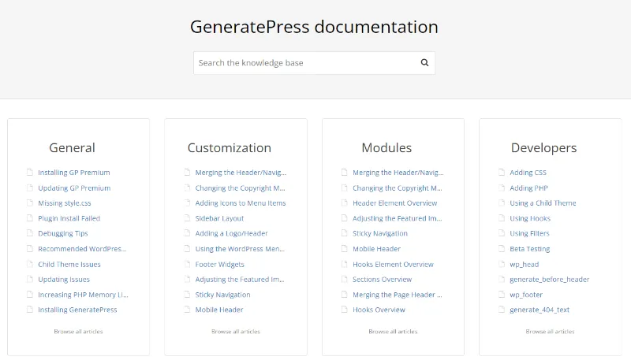Viewport: 631px width, 364px height.
Task: Click document icon beside Footer Widgets
Action: tap(187, 264)
